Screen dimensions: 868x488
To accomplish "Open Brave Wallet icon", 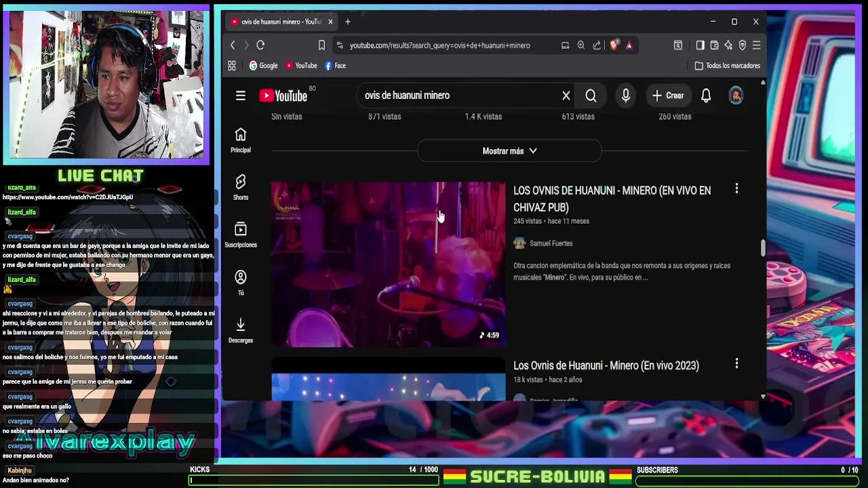I will (x=714, y=45).
